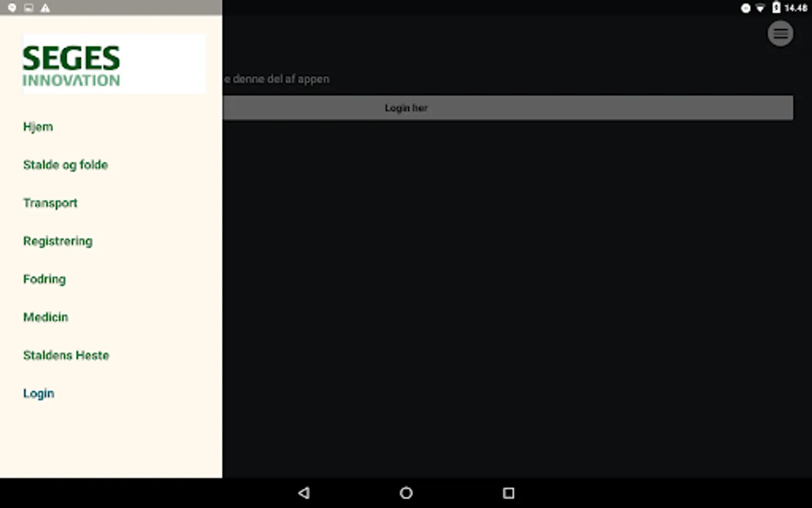This screenshot has height=508, width=812.
Task: Tap the image notification icon in the status bar
Action: coord(29,8)
